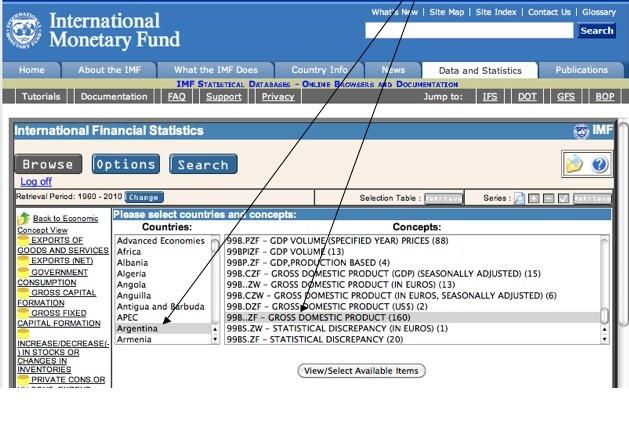Click the header Search button

(x=597, y=30)
